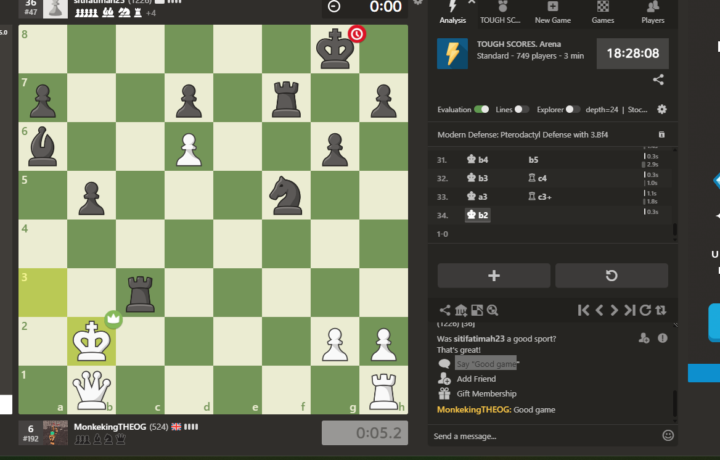The width and height of the screenshot is (720, 460).
Task: Jump to last move
Action: coord(630,310)
